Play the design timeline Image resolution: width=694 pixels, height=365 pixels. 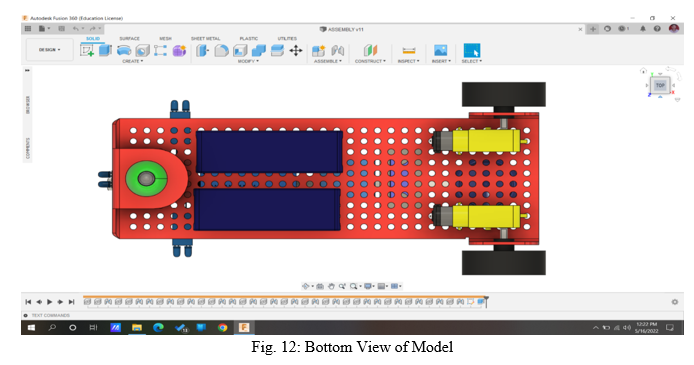[x=50, y=302]
